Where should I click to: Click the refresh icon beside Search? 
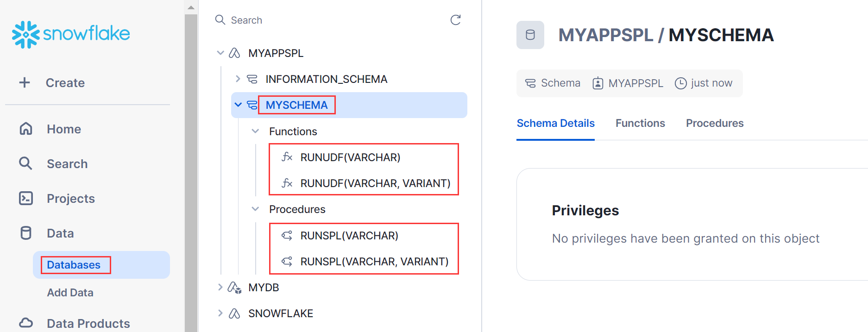pyautogui.click(x=455, y=20)
